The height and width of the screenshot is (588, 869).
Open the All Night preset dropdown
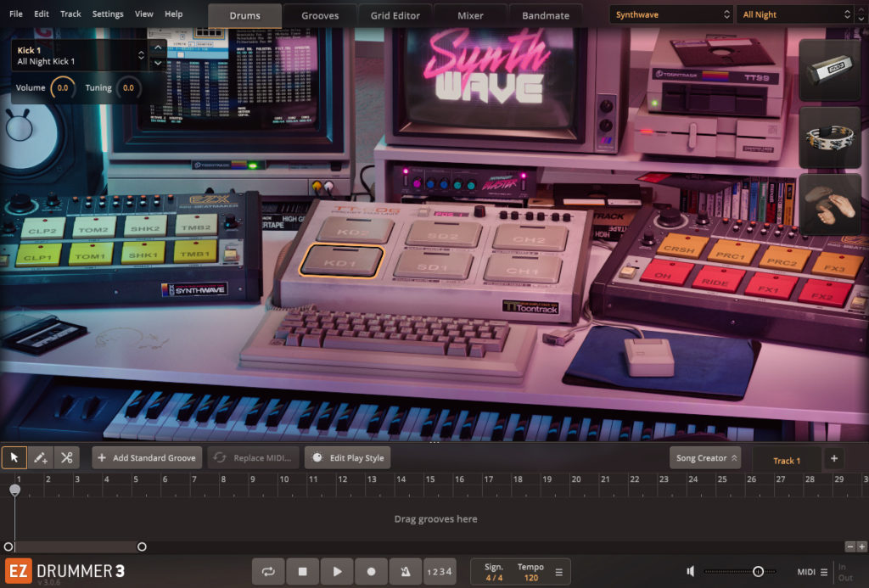click(x=795, y=14)
